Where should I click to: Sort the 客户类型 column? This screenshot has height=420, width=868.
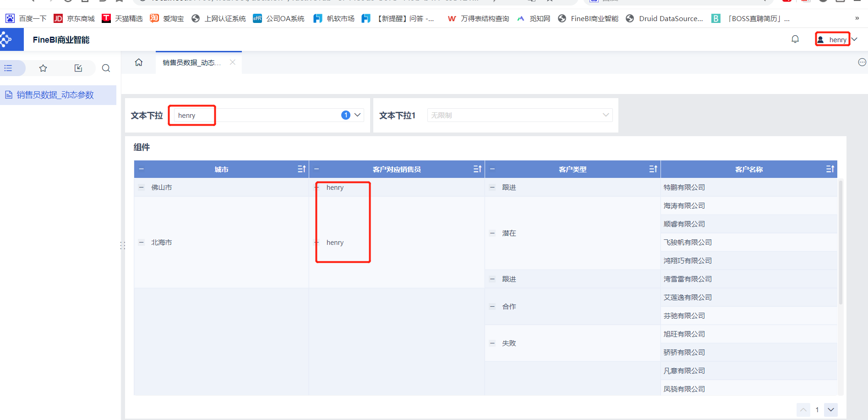pyautogui.click(x=653, y=169)
